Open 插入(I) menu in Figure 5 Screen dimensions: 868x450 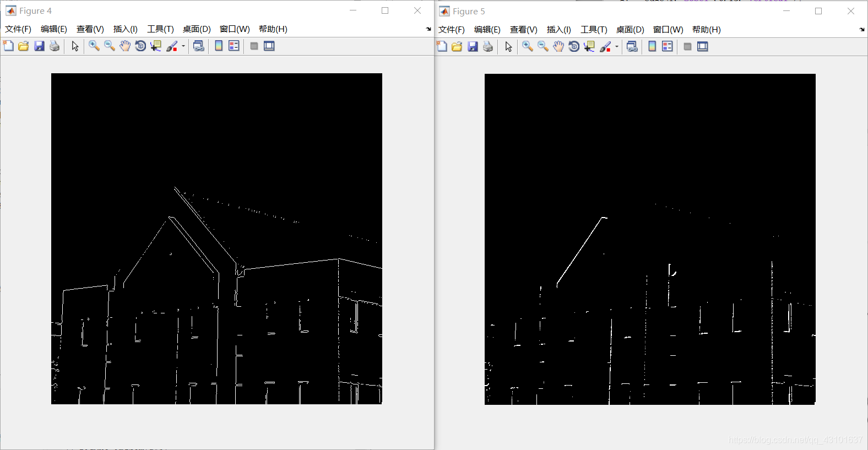pos(559,30)
